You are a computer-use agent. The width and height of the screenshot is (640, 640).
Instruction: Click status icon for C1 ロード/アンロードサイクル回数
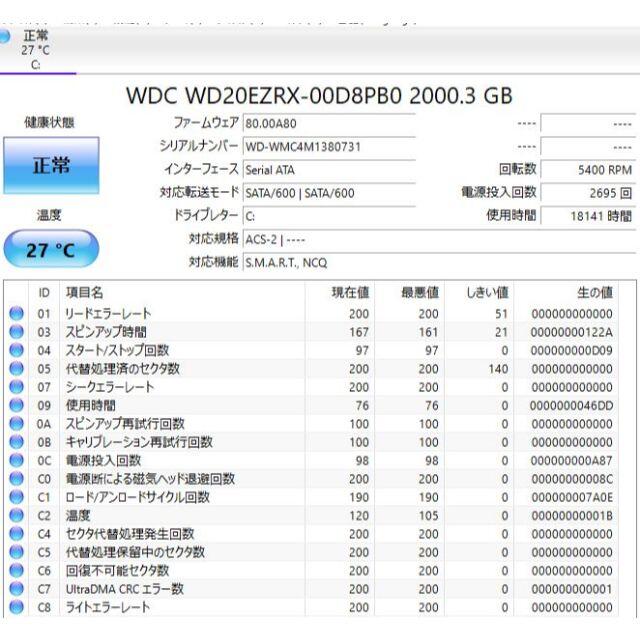(17, 497)
